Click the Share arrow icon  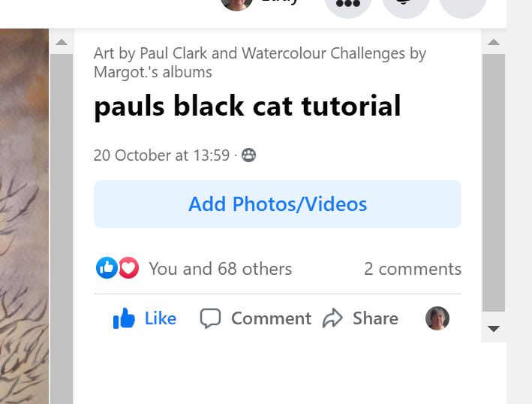point(332,318)
